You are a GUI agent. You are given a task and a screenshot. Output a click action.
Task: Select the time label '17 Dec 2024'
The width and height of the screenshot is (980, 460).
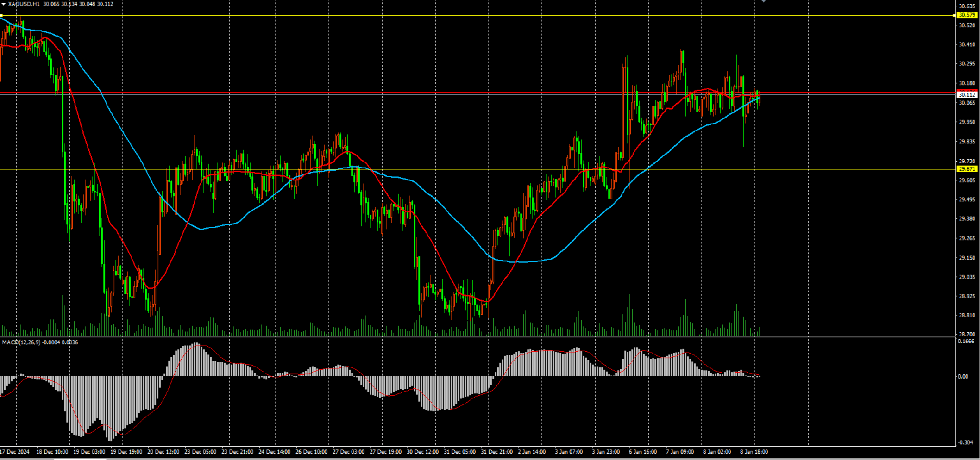pos(15,452)
